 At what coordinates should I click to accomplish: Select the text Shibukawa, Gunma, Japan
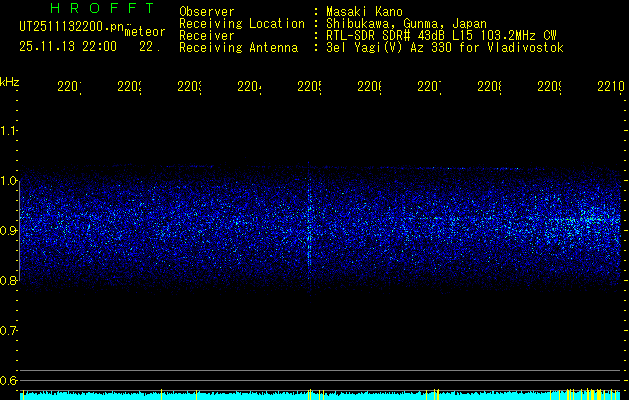click(x=406, y=24)
